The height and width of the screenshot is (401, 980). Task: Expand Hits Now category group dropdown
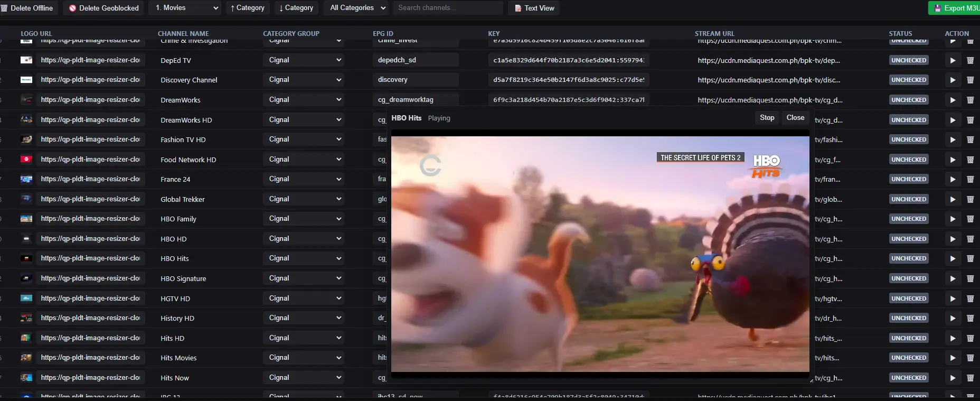click(x=304, y=378)
